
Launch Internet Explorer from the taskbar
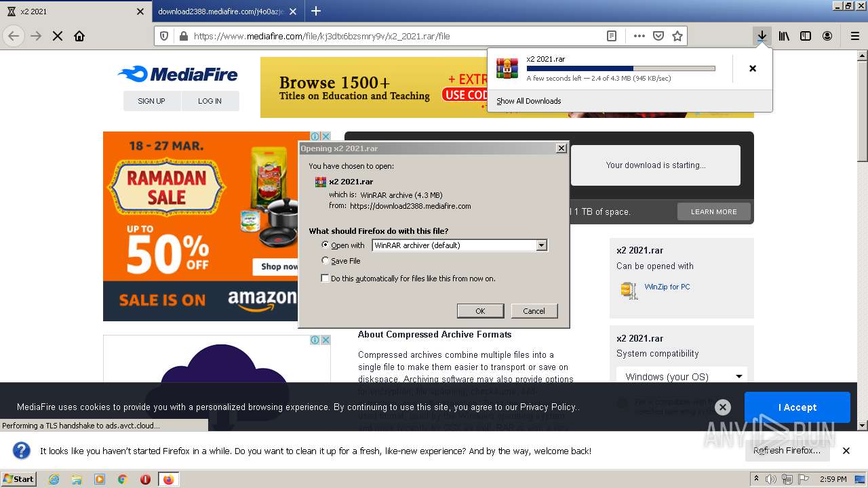(54, 479)
